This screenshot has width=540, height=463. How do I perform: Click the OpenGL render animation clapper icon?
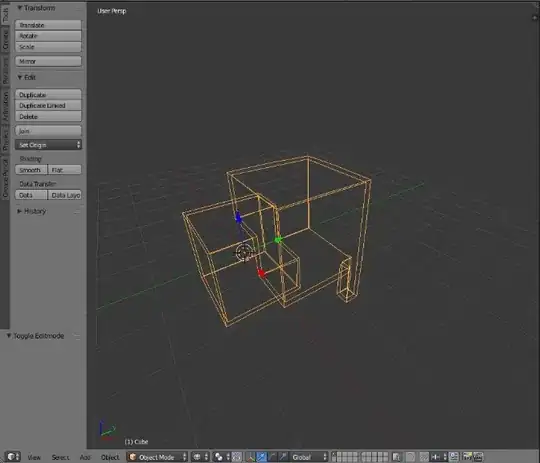tap(478, 457)
